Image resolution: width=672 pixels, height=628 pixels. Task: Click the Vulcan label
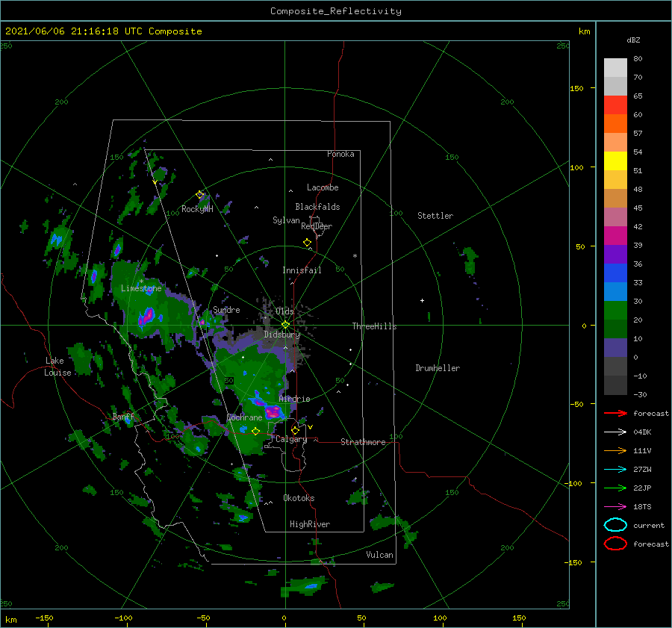[380, 555]
